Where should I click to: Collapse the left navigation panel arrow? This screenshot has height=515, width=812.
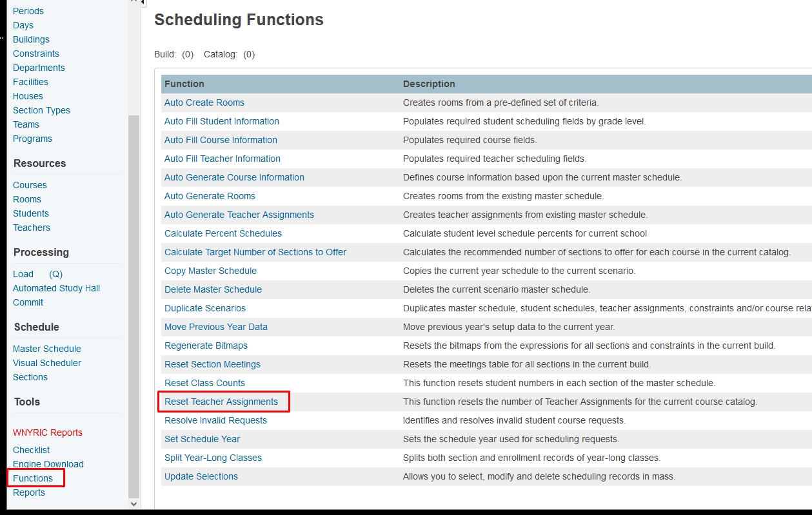tap(143, 3)
